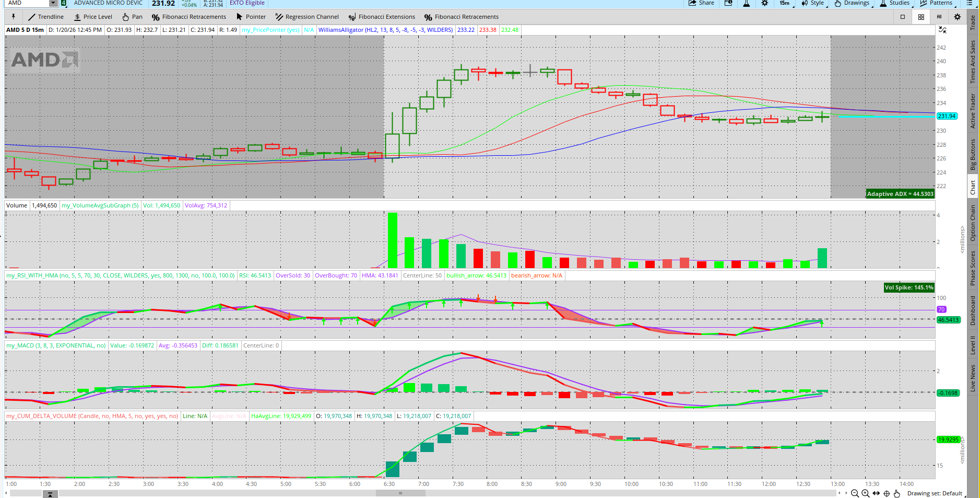This screenshot has height=498, width=980.
Task: Select the Regression Channel tool
Action: (x=307, y=17)
